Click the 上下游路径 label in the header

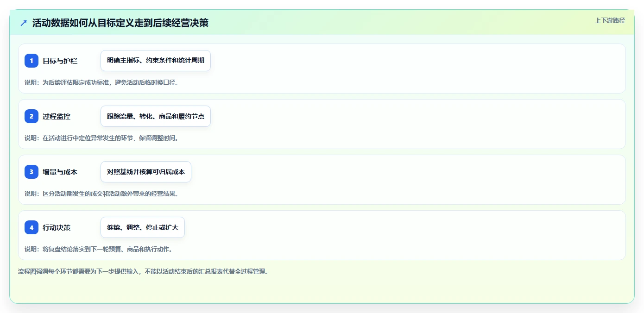[x=610, y=20]
